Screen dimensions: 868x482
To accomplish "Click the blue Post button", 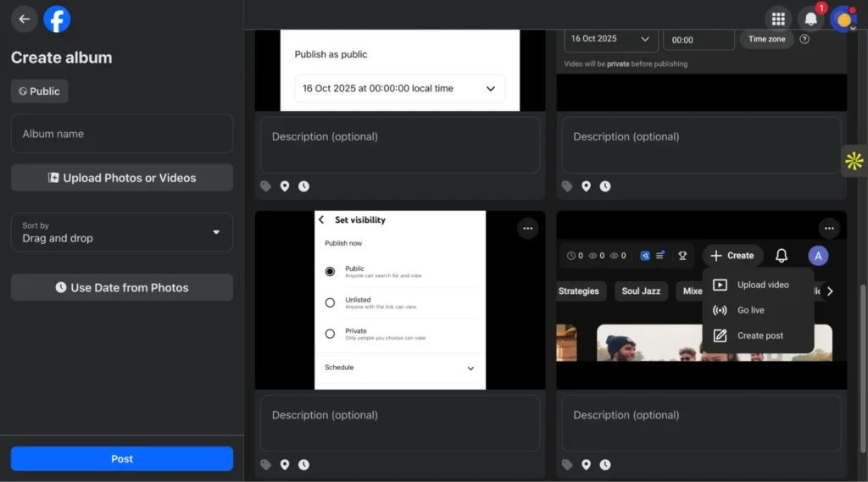I will click(122, 458).
